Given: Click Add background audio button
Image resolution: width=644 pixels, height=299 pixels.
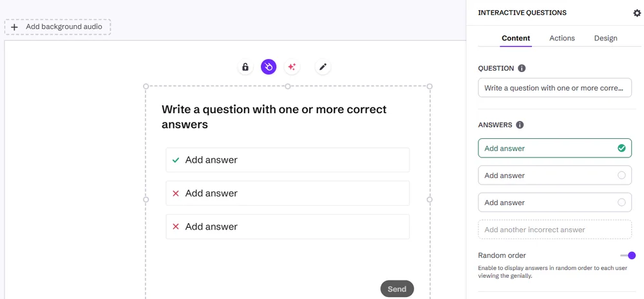Looking at the screenshot, I should pos(58,27).
